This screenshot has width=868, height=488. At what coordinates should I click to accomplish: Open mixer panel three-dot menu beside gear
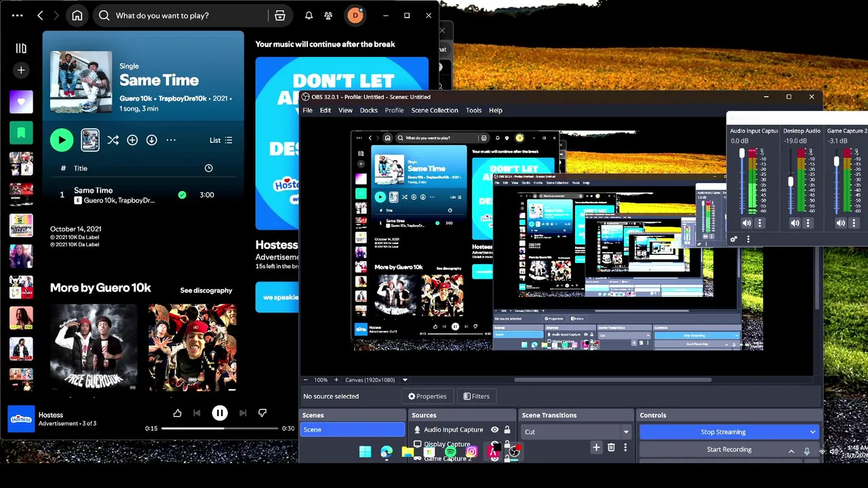point(748,239)
